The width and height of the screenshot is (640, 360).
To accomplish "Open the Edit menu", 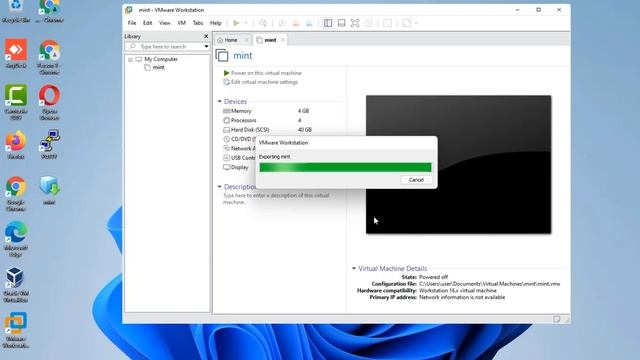I will 147,23.
